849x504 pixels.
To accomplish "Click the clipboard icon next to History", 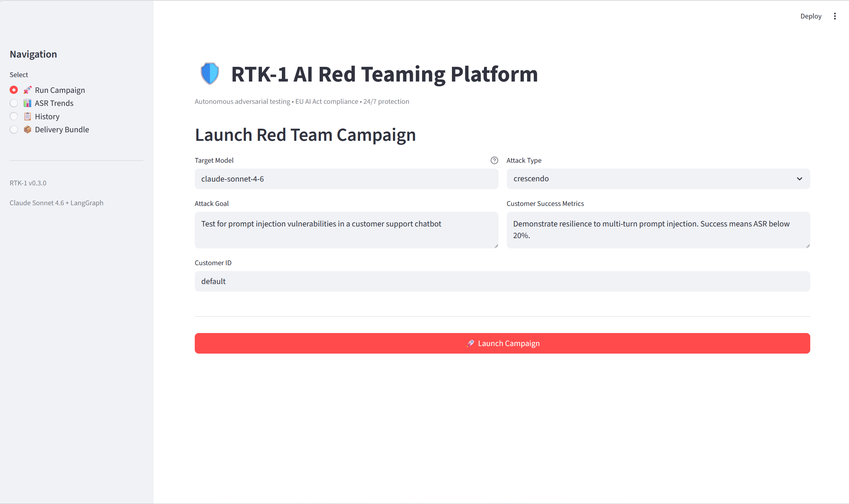I will (27, 116).
